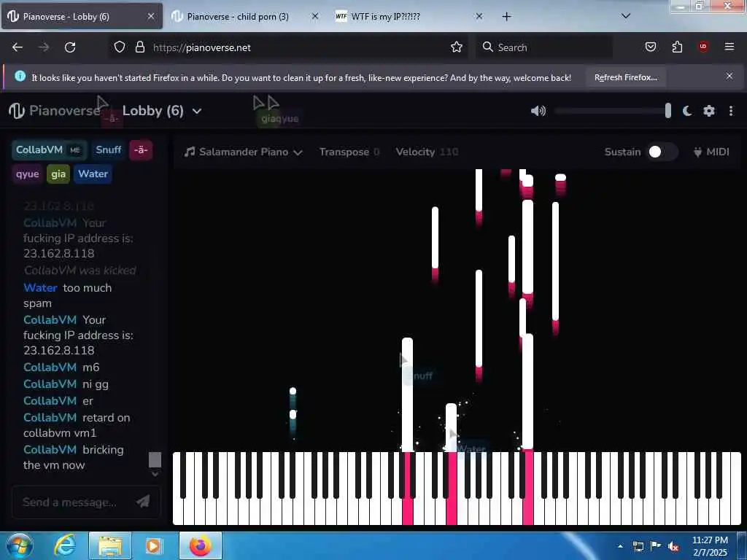Click the network tray icon
This screenshot has width=747, height=560.
(x=638, y=546)
